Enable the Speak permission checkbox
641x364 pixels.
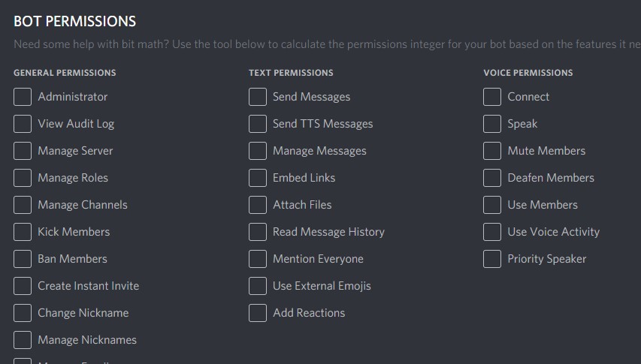point(492,124)
